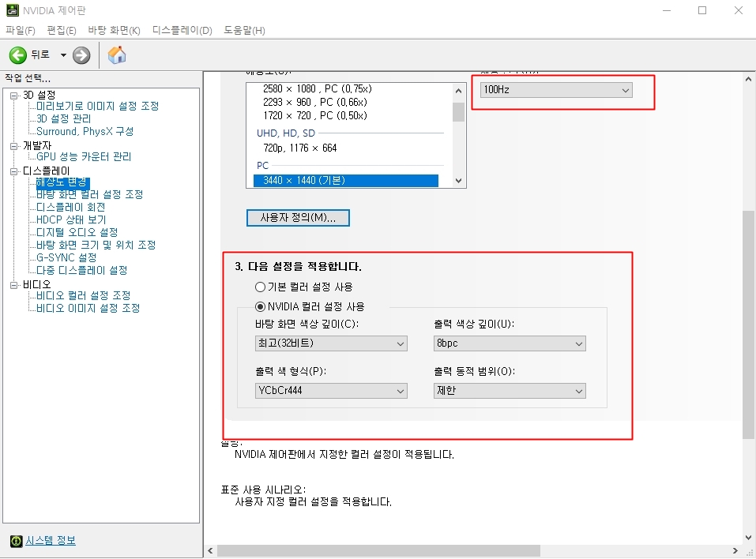This screenshot has width=756, height=559.
Task: Click horizontal scrollbar right arrow
Action: (735, 550)
